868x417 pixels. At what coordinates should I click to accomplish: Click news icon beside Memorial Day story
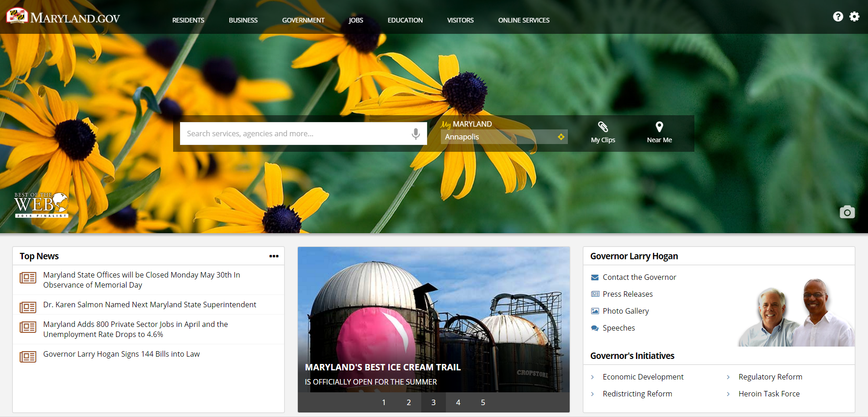(x=28, y=278)
